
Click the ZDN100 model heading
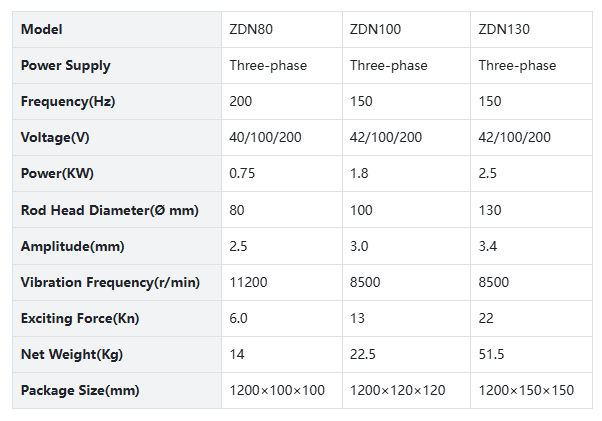coord(376,29)
